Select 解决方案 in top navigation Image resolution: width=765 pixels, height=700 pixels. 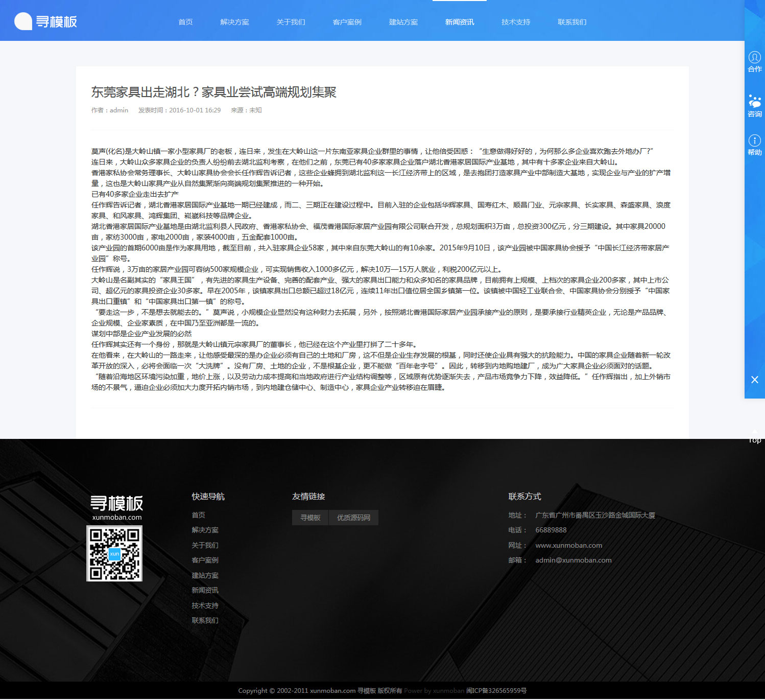[x=234, y=22]
